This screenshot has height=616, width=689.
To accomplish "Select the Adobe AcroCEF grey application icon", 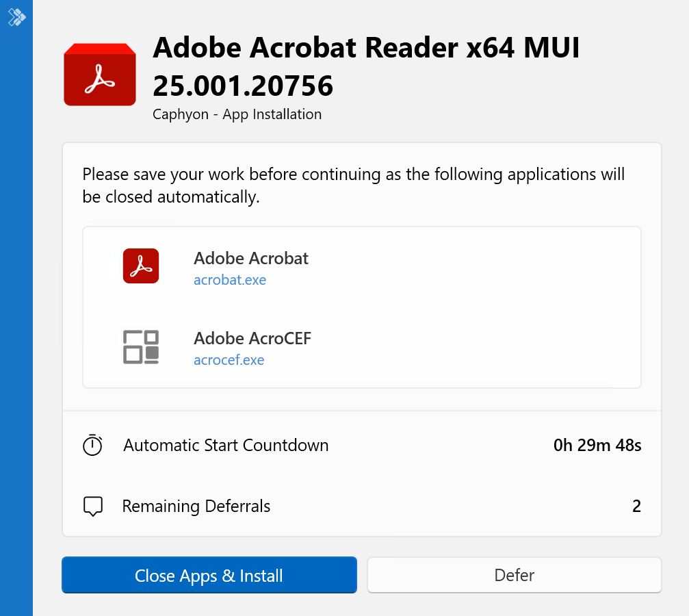I will [x=140, y=346].
